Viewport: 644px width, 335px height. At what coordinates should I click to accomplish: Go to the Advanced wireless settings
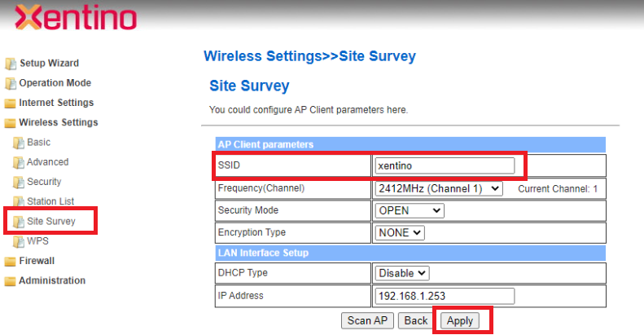tap(47, 162)
